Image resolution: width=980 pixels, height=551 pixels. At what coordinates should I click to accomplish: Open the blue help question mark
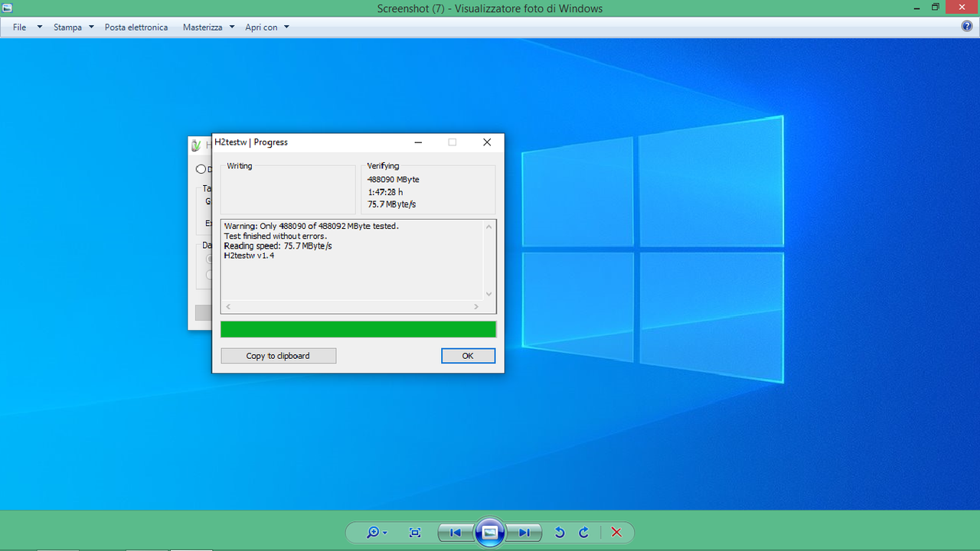(967, 26)
